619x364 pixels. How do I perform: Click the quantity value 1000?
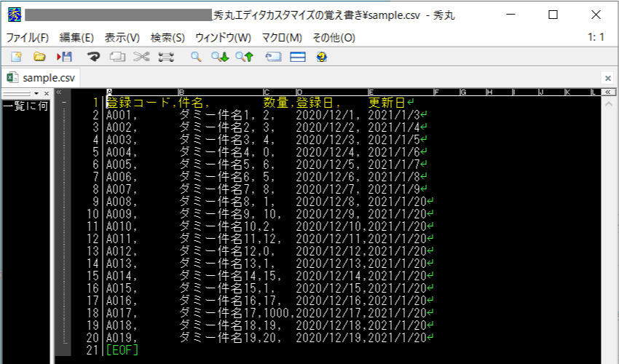click(x=276, y=313)
